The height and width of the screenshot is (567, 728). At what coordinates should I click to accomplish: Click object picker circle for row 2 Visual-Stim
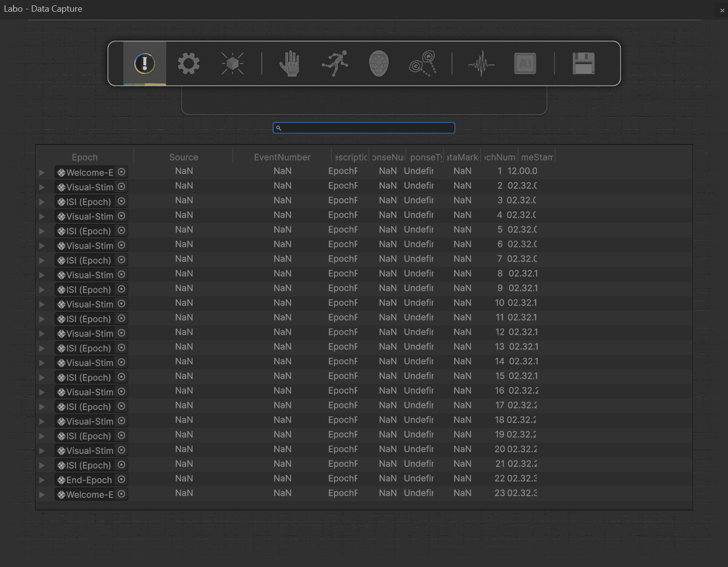[121, 186]
